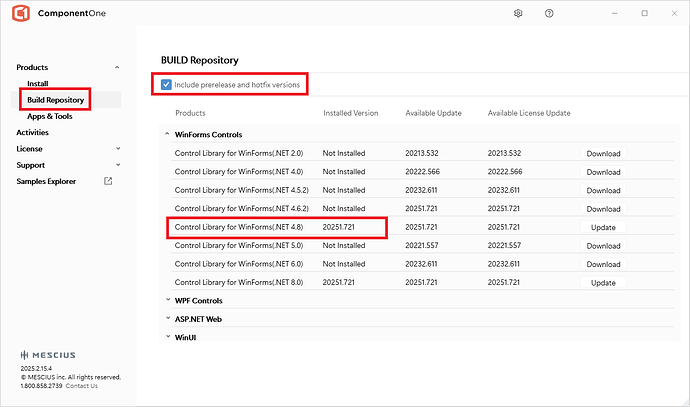Collapse the Products section chevron
Screen dimensions: 690x407
coord(117,67)
